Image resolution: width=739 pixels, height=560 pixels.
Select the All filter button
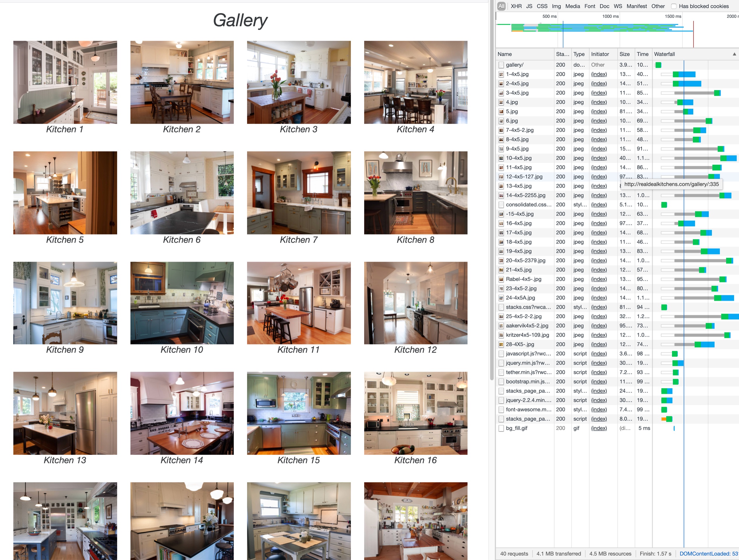coord(501,6)
